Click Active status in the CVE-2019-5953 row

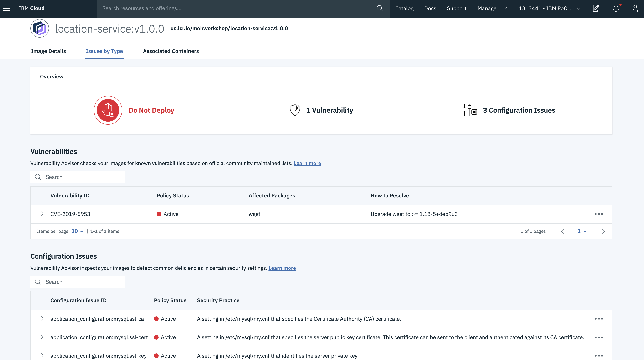167,214
